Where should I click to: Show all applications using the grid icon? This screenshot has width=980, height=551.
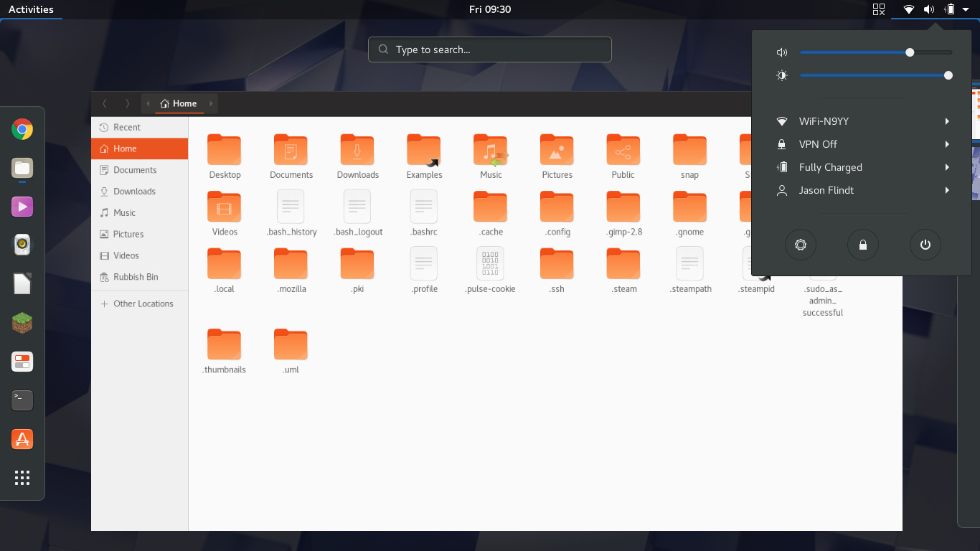[22, 477]
